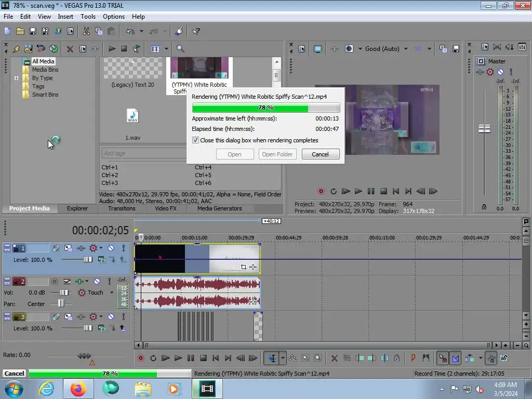
Task: Start Project Media preview with the play icon
Action: [x=112, y=48]
